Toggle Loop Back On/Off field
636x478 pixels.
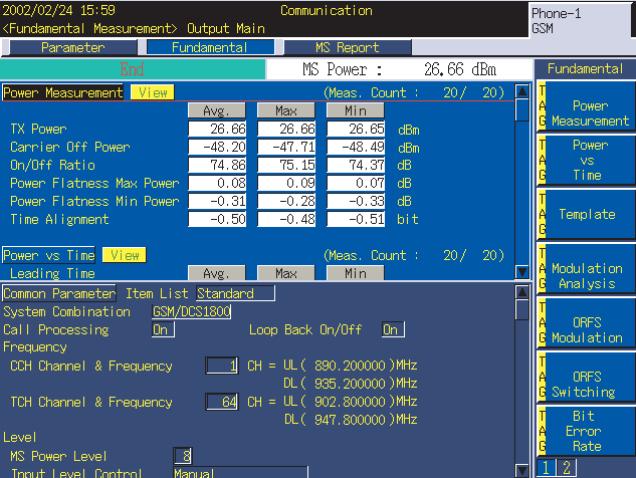pos(393,329)
